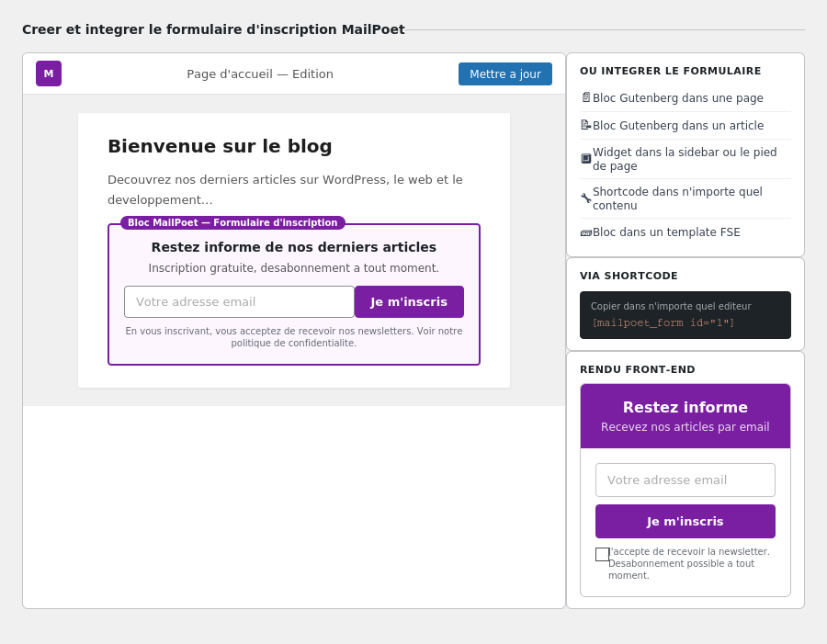The height and width of the screenshot is (644, 827).
Task: Click Recevez nos articles par email subtitle
Action: click(x=685, y=426)
